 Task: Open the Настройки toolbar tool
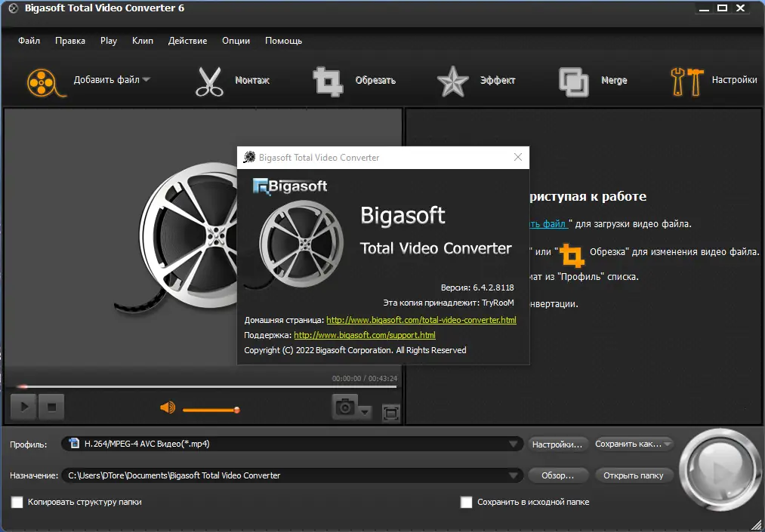[x=686, y=81]
